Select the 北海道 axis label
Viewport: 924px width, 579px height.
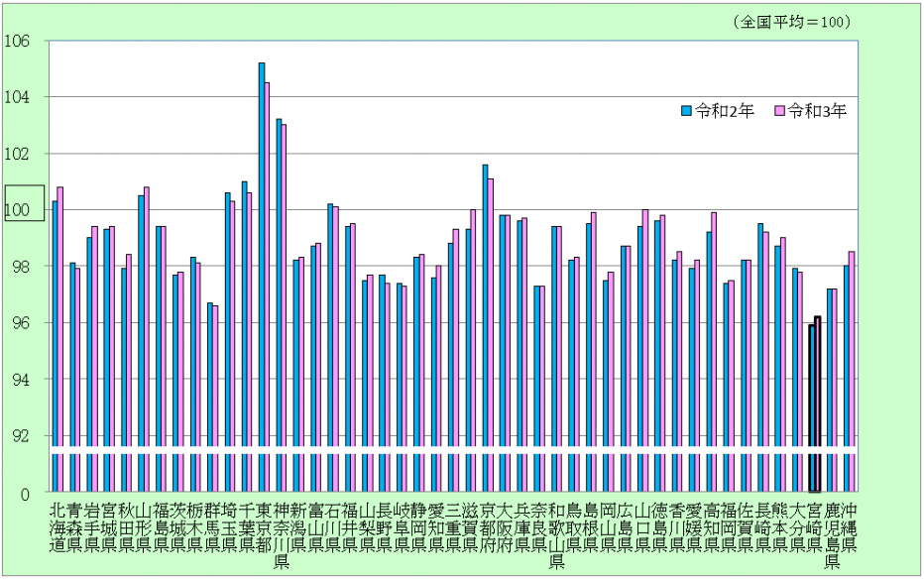[x=58, y=527]
